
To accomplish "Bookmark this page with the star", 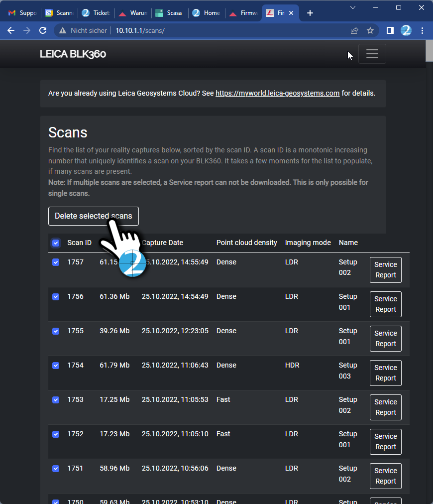I will point(370,30).
